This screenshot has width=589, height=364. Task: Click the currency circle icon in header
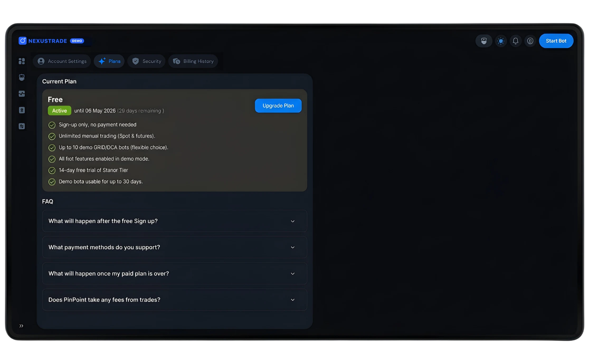point(530,41)
